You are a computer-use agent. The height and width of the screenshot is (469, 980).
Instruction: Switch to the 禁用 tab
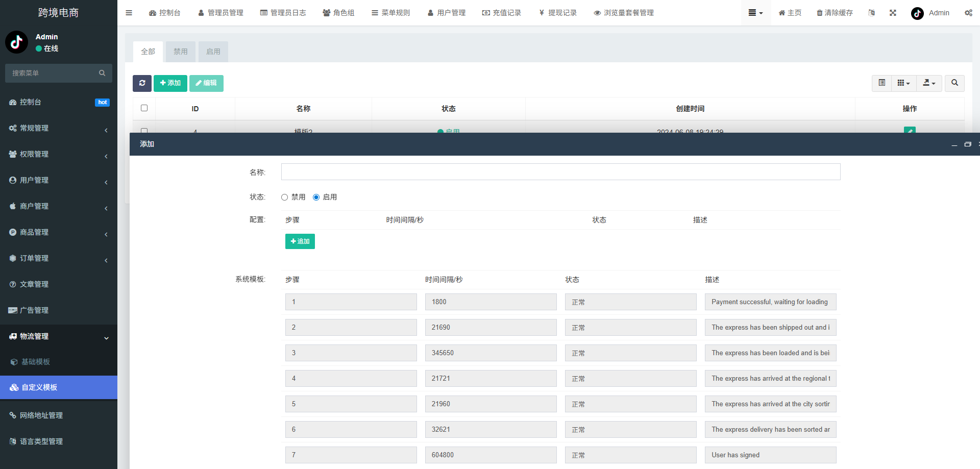click(x=180, y=52)
